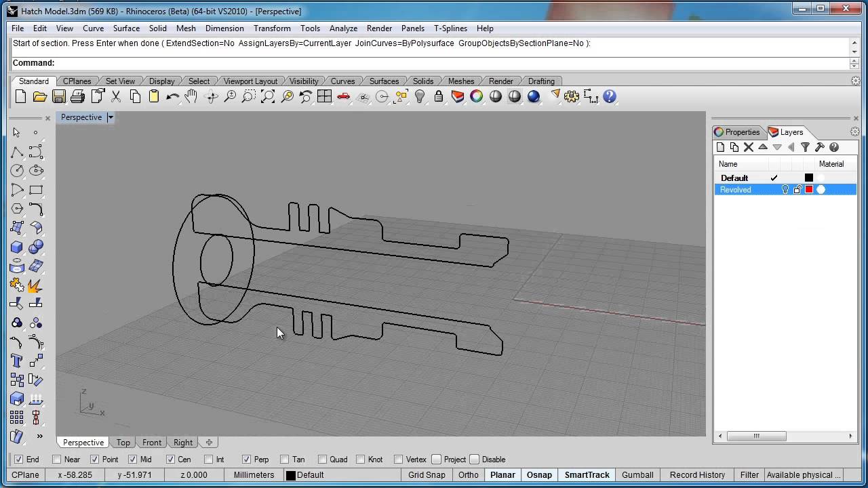Switch to the Top viewport tab
Viewport: 868px width, 488px height.
123,443
